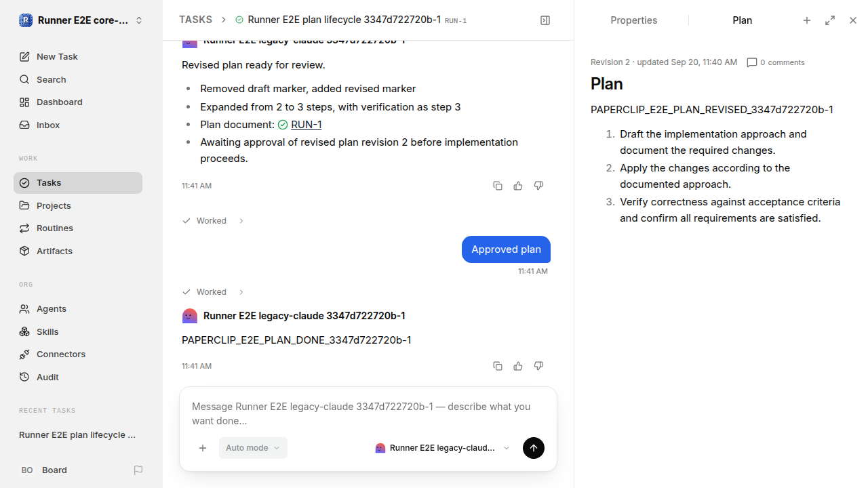Thumbs down the PAPERCLIP_E2E_PLAN_DONE message
Viewport: 868px width, 488px height.
[538, 366]
